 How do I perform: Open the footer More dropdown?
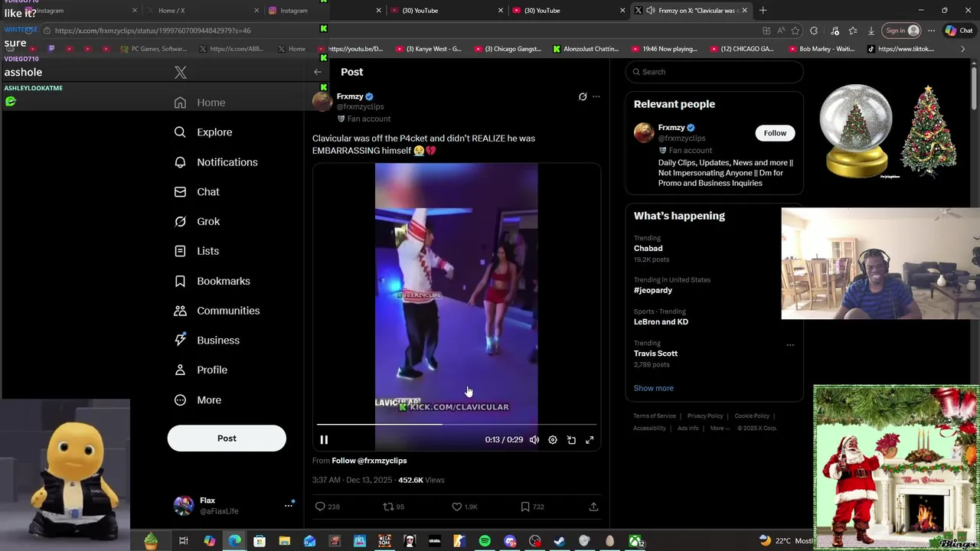point(719,429)
